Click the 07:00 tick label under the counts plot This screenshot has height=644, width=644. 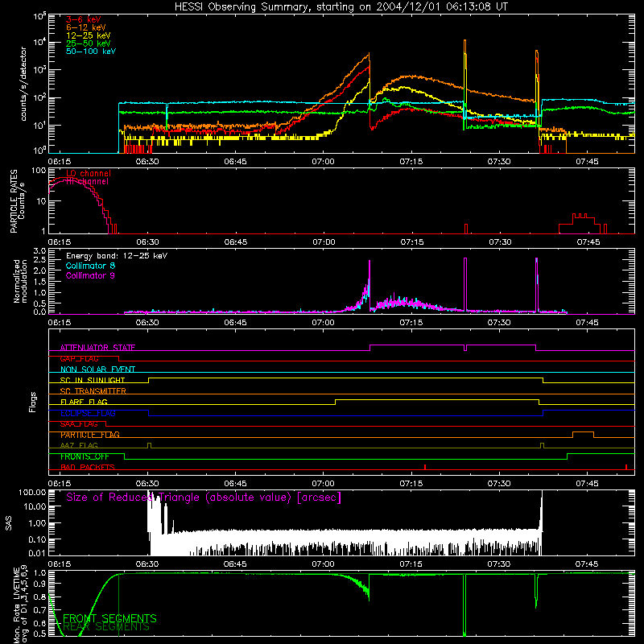coord(323,162)
